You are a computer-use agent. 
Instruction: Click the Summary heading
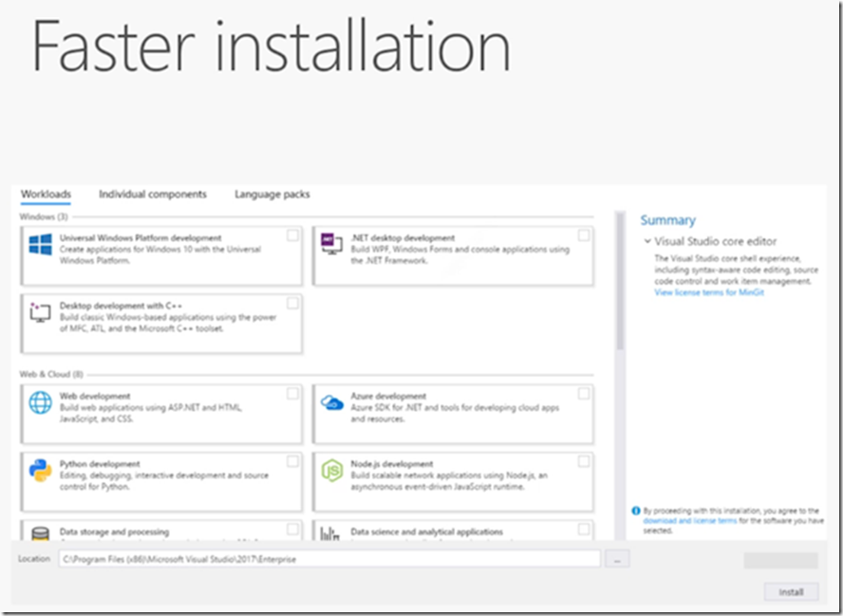point(667,220)
